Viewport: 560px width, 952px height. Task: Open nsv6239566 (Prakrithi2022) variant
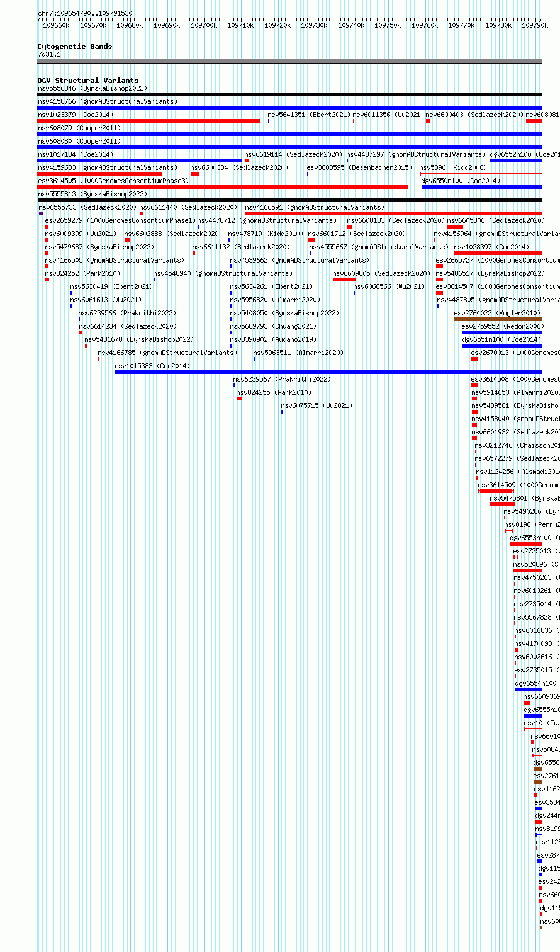pos(127,313)
